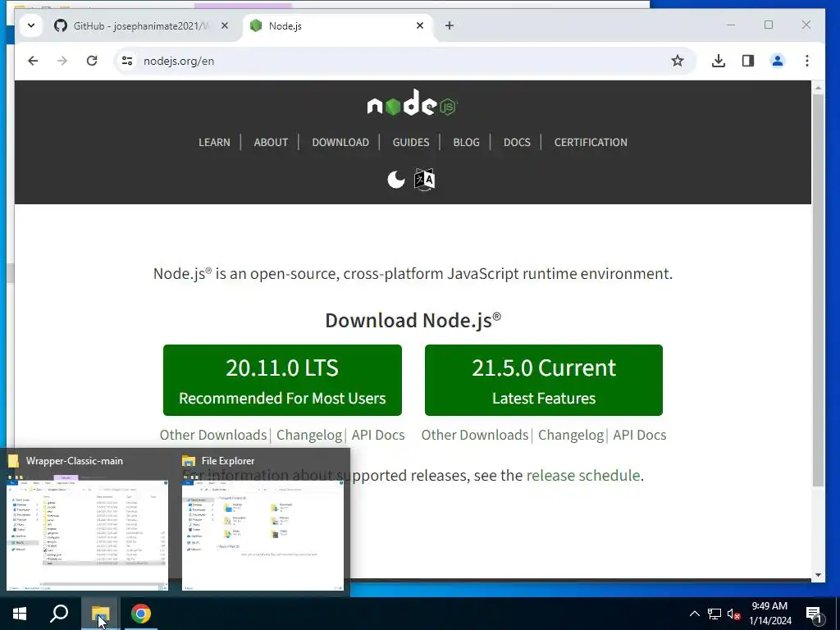Viewport: 840px width, 630px height.
Task: Open the Windows Start menu
Action: 20,614
